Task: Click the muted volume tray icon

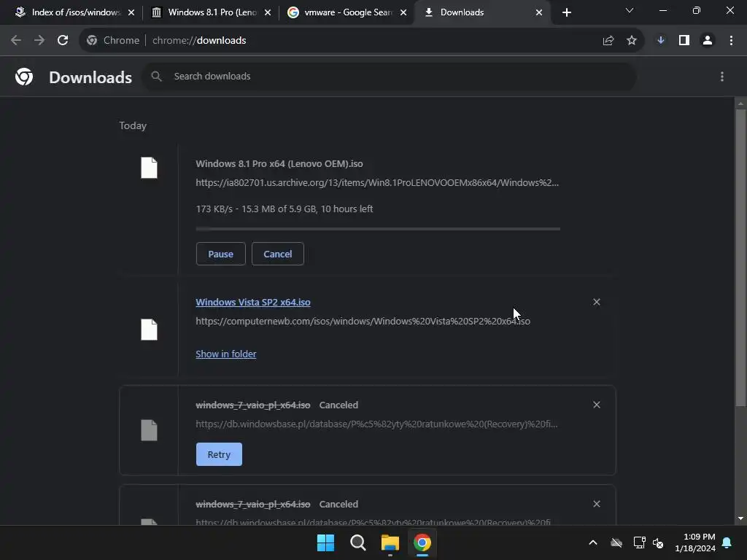Action: (x=659, y=542)
